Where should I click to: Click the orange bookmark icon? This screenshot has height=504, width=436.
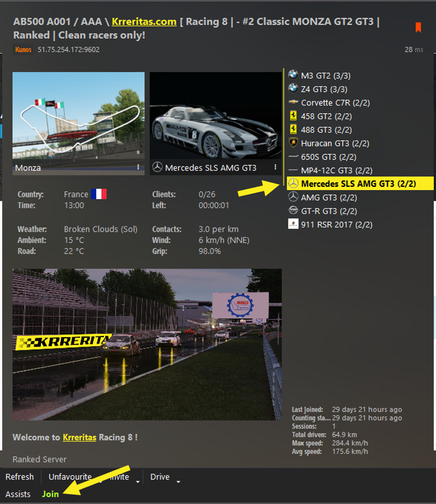click(418, 27)
